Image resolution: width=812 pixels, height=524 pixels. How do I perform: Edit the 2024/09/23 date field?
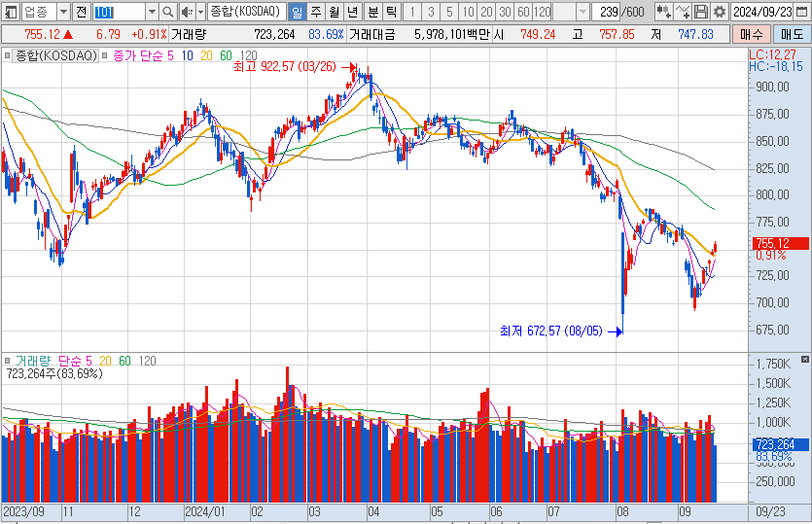(x=762, y=12)
